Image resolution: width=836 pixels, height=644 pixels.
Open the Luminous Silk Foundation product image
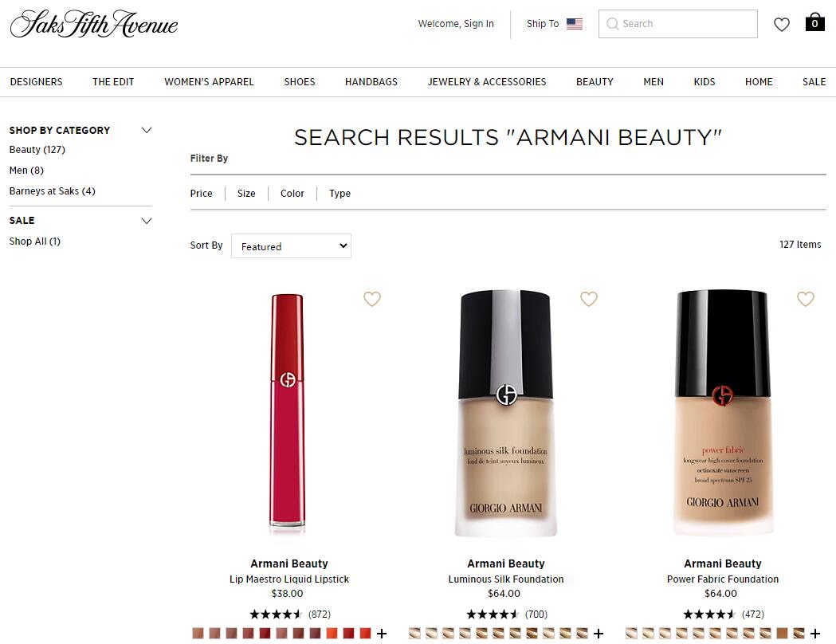505,413
